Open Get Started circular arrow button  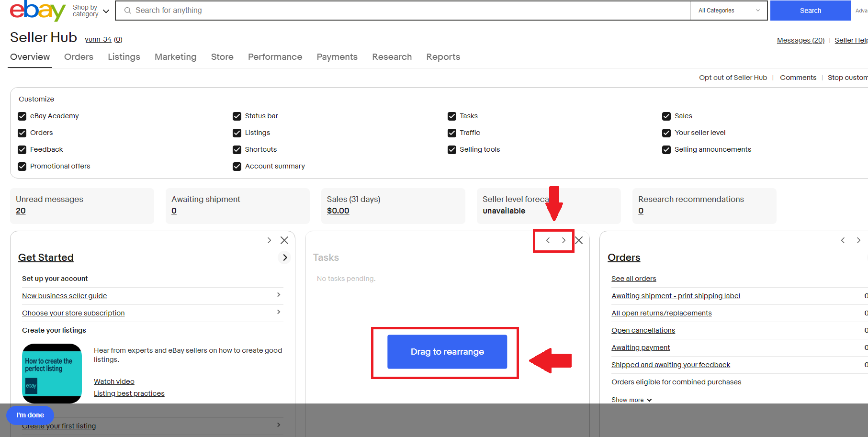pyautogui.click(x=284, y=258)
